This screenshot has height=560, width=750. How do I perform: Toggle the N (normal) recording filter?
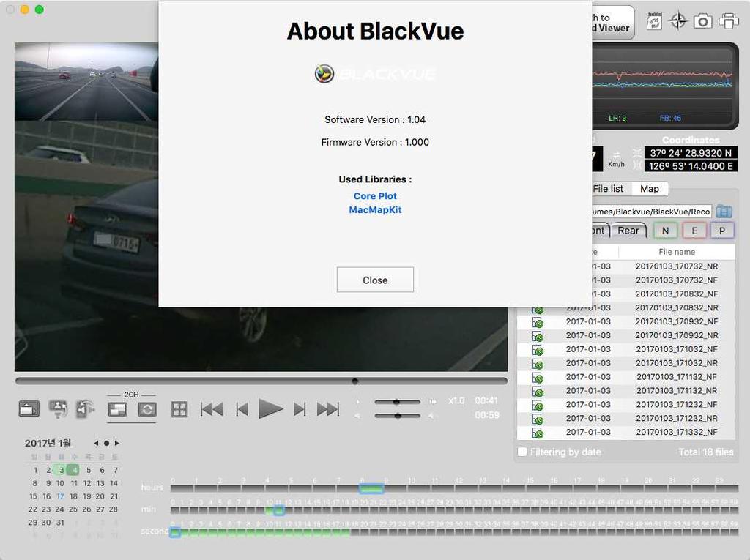point(665,231)
